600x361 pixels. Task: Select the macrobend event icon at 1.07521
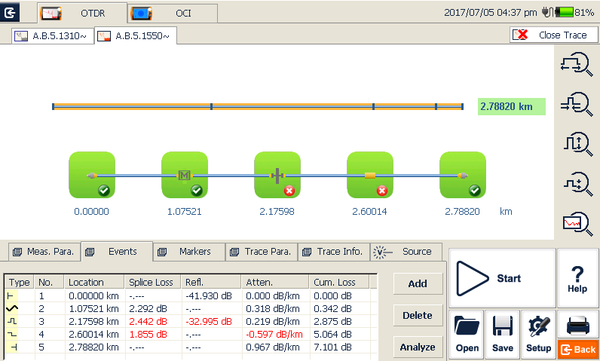pyautogui.click(x=184, y=175)
